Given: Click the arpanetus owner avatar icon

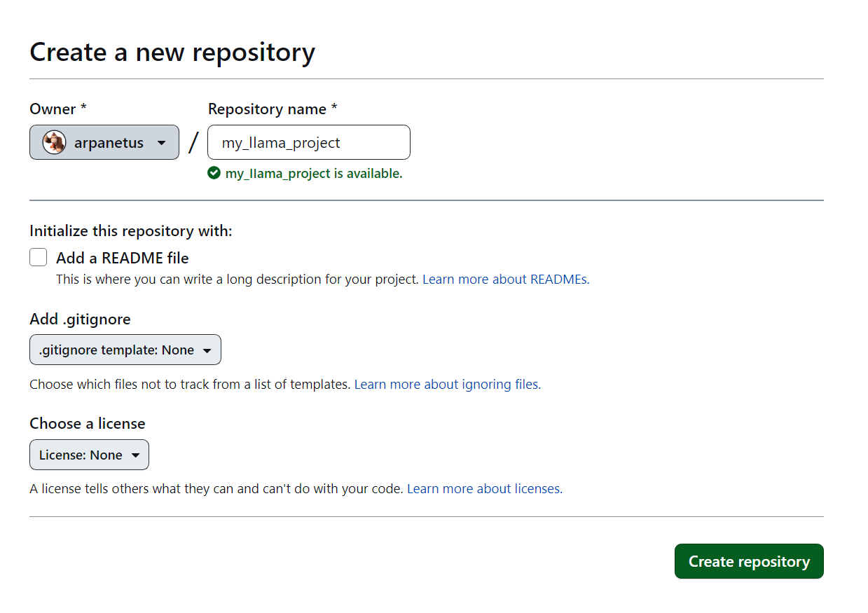Looking at the screenshot, I should 54,142.
